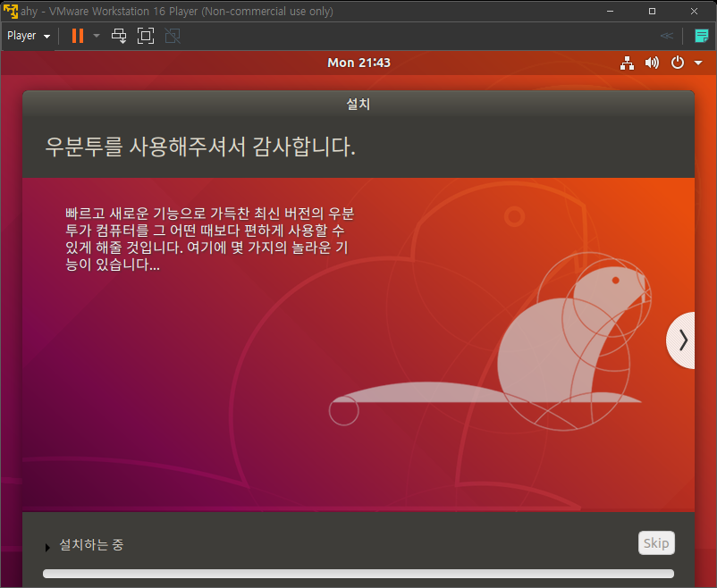Screen dimensions: 717x588
Task: Minimize the VMware Player window
Action: (x=610, y=11)
